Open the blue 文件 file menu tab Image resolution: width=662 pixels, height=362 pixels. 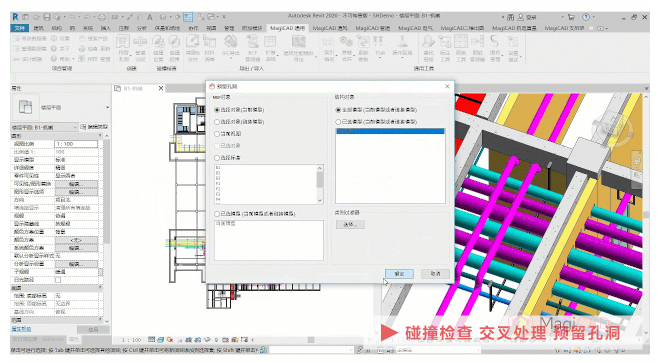point(19,28)
